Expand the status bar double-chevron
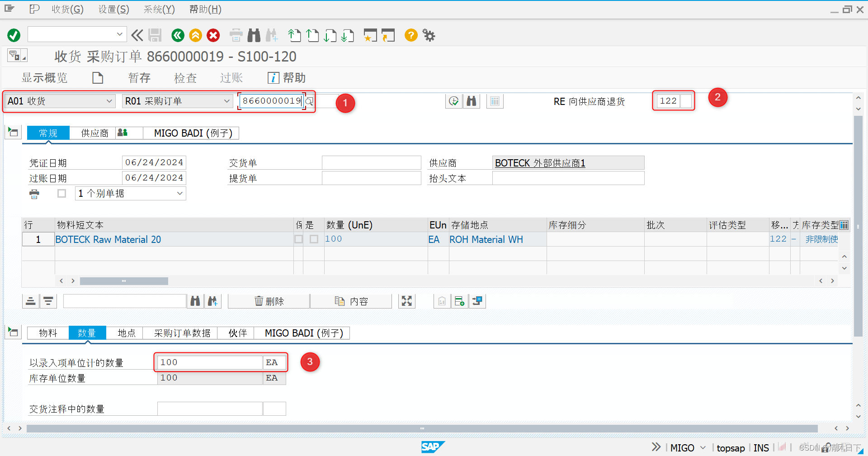The height and width of the screenshot is (456, 868). pyautogui.click(x=656, y=447)
